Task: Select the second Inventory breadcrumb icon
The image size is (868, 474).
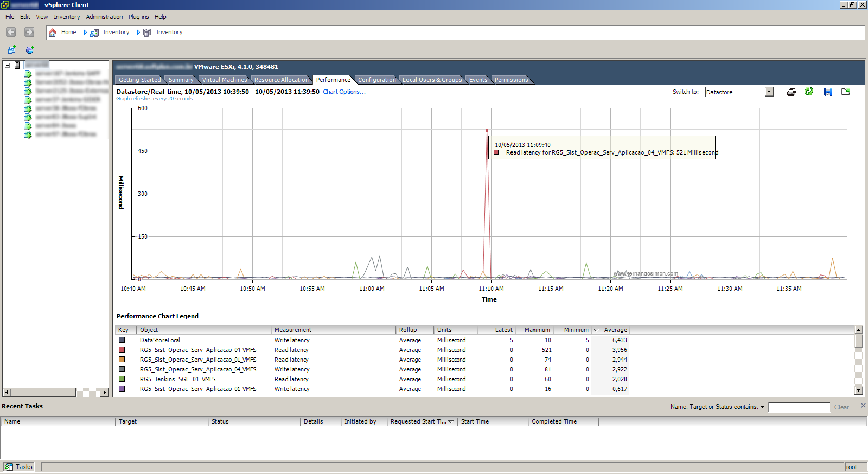Action: (x=147, y=33)
